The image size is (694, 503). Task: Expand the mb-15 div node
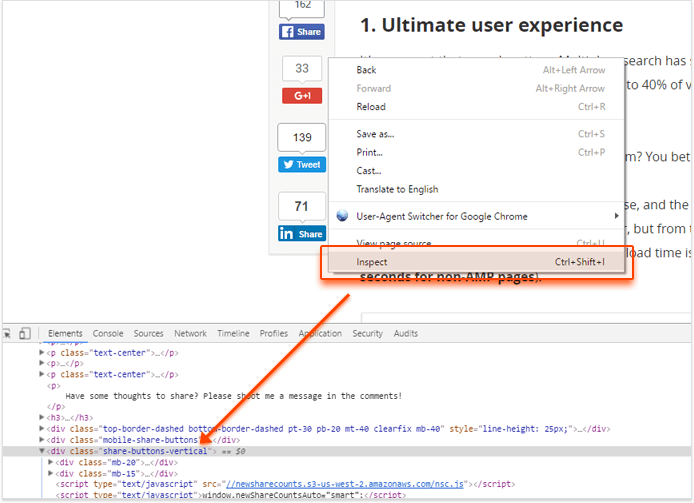tap(50, 473)
